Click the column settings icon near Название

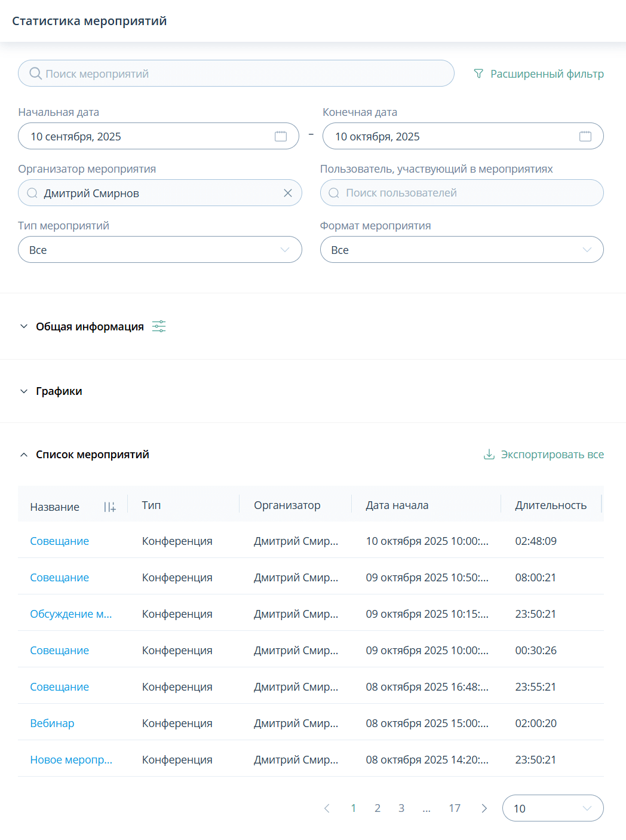point(110,507)
